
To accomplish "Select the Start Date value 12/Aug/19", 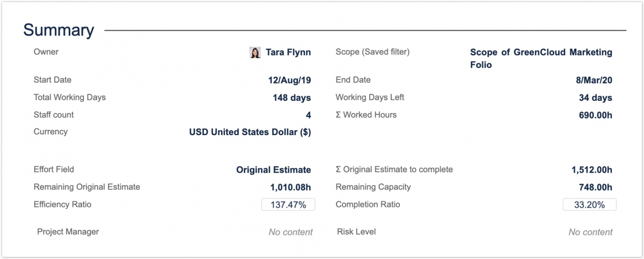I will click(x=289, y=80).
